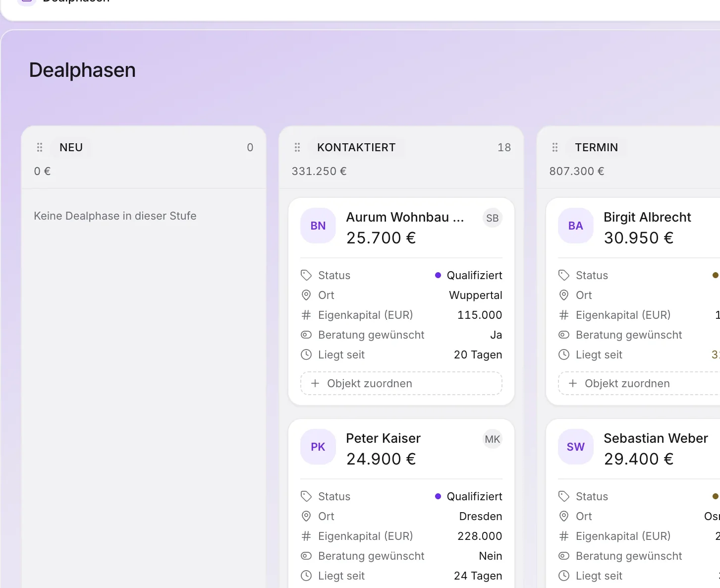Click the Qualifiziert status on Aurum Wohnbau card

(x=469, y=275)
